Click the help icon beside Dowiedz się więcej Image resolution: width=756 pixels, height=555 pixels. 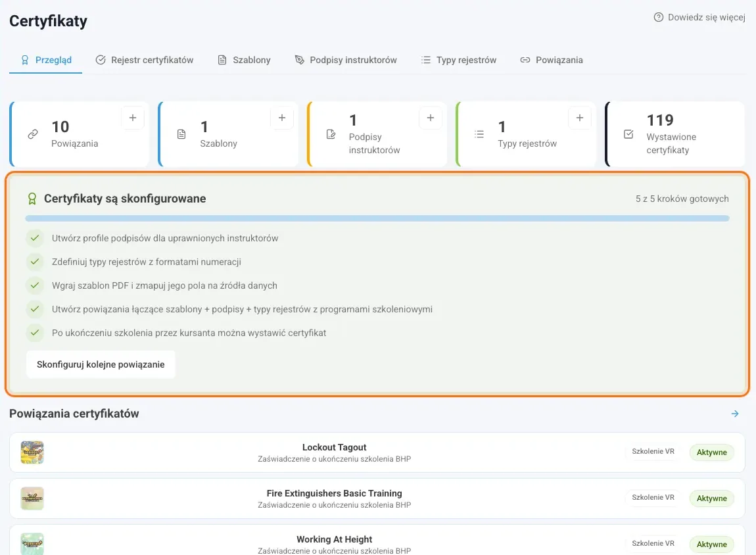tap(658, 17)
